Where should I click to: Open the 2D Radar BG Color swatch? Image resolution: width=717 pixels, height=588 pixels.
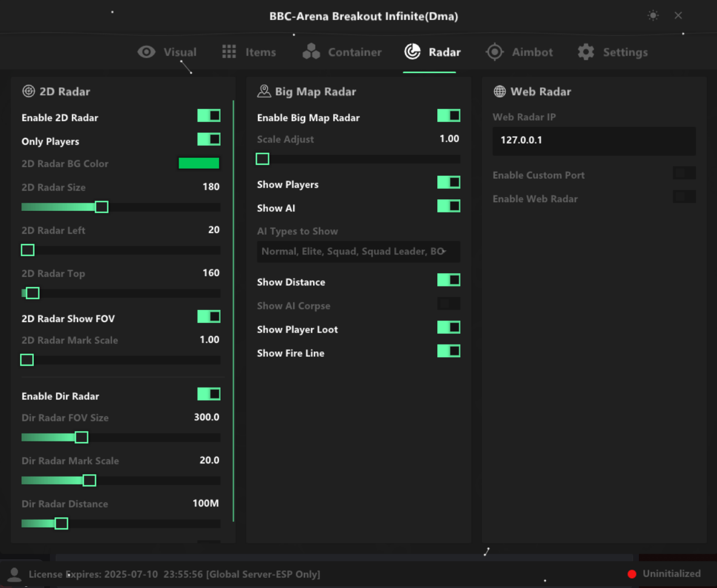(x=199, y=164)
